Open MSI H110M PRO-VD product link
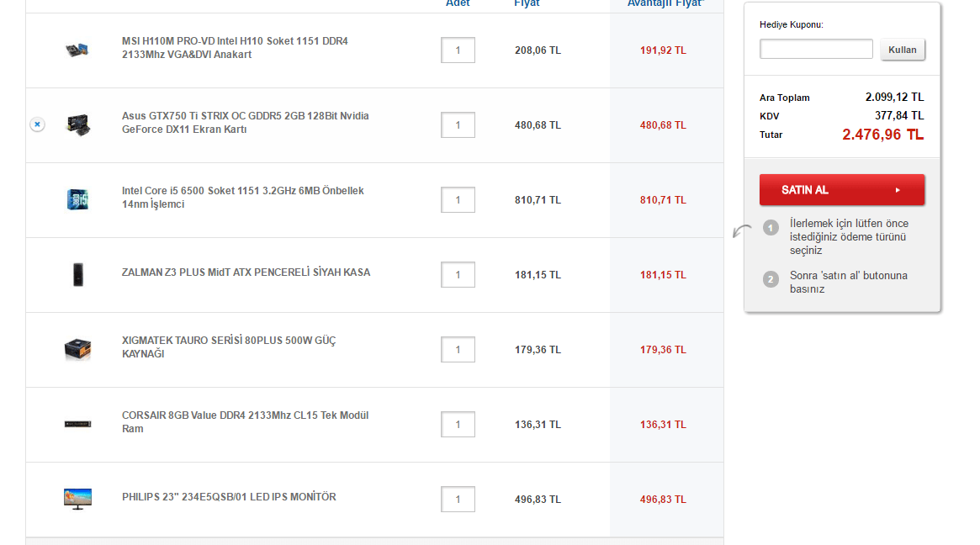The height and width of the screenshot is (545, 980). tap(235, 48)
